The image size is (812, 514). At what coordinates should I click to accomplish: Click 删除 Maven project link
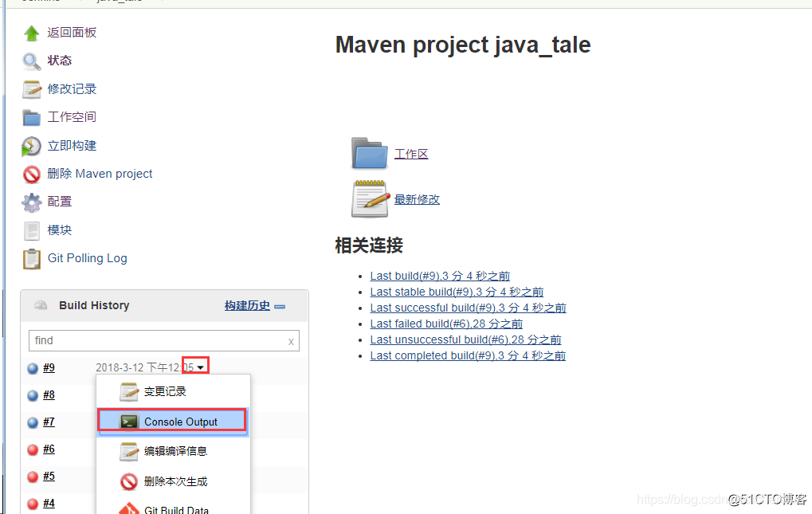pyautogui.click(x=100, y=174)
